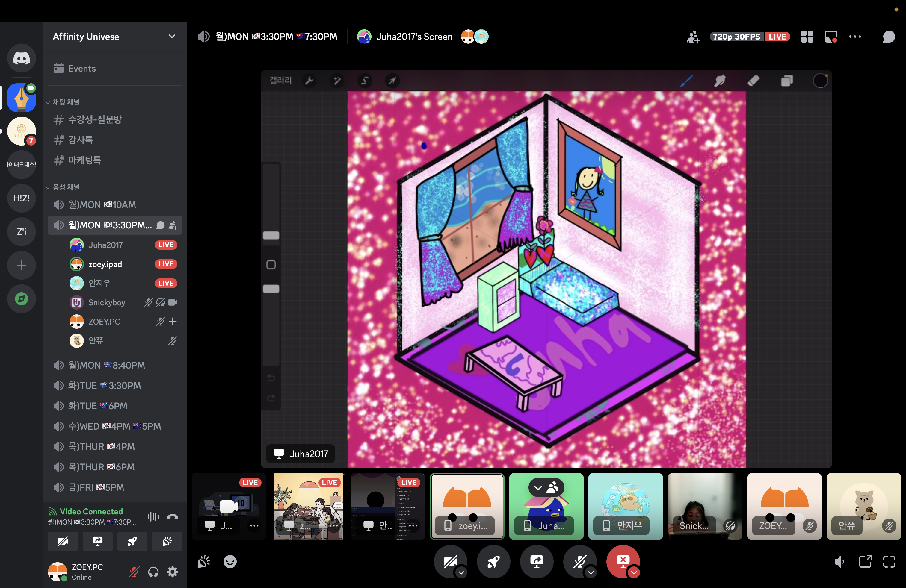906x588 pixels.
Task: Open the 수강생-질문방 text channel
Action: point(115,119)
